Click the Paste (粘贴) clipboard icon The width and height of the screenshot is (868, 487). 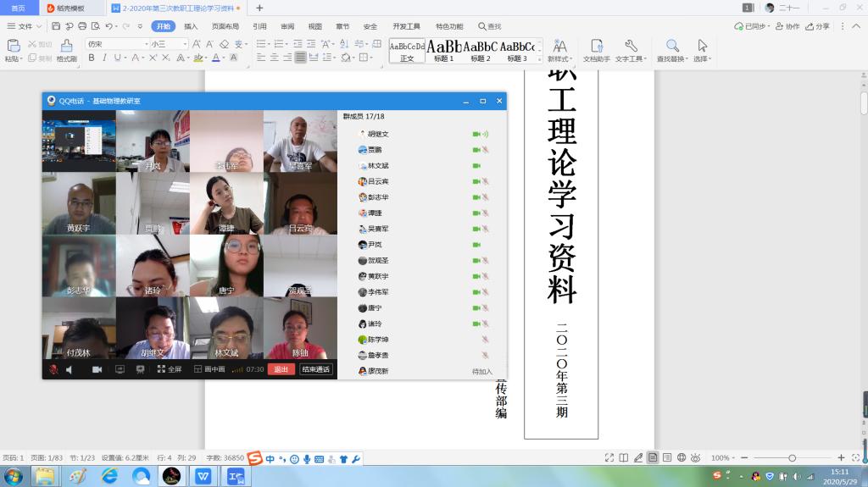13,46
